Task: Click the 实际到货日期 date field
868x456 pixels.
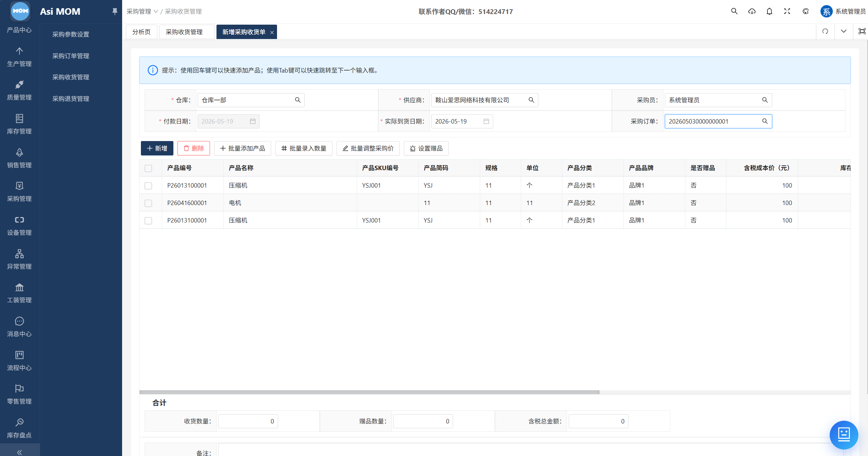Action: pyautogui.click(x=462, y=121)
